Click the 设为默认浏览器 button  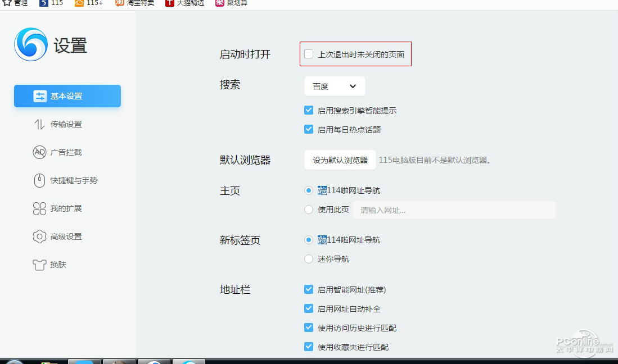point(340,160)
